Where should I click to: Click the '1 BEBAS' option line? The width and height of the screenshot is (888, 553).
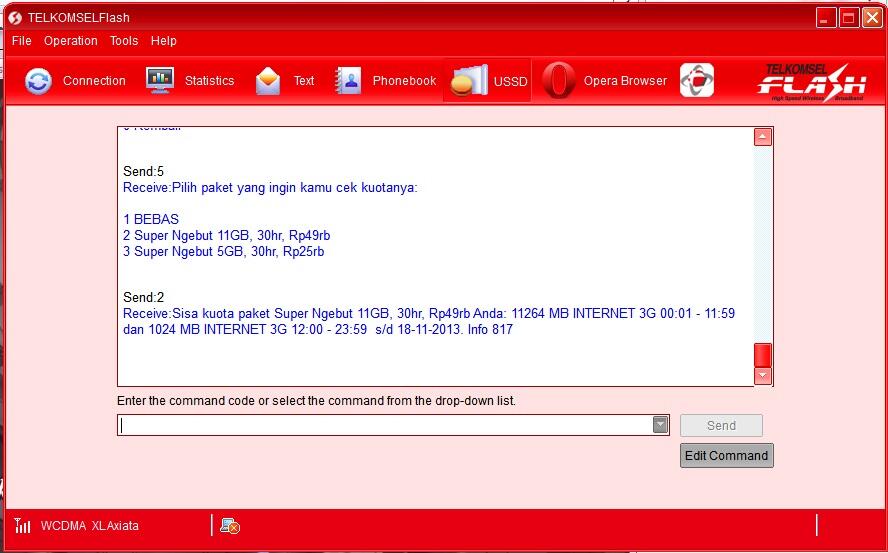[151, 219]
